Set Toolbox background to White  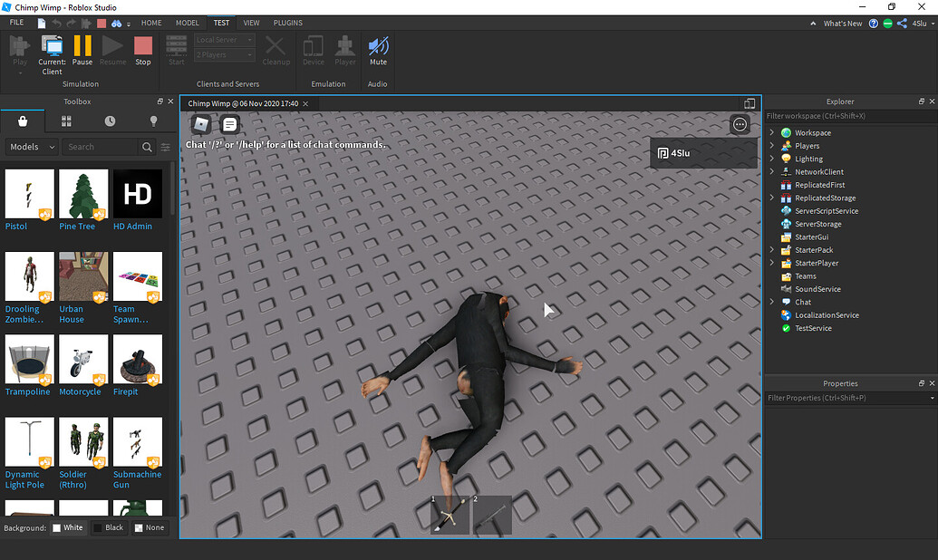point(68,527)
